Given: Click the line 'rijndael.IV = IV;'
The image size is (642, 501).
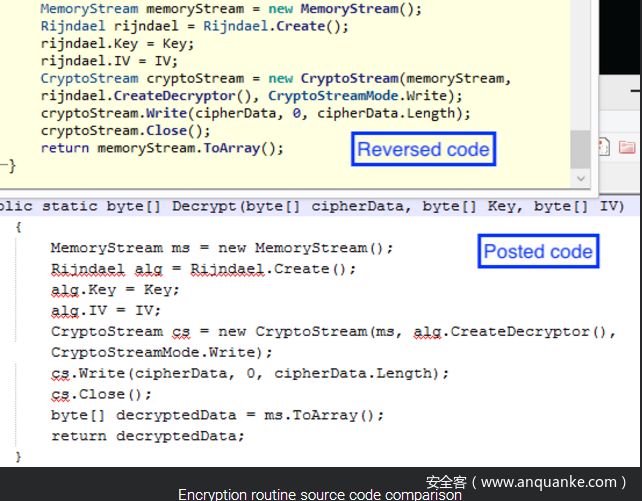Looking at the screenshot, I should [x=109, y=61].
